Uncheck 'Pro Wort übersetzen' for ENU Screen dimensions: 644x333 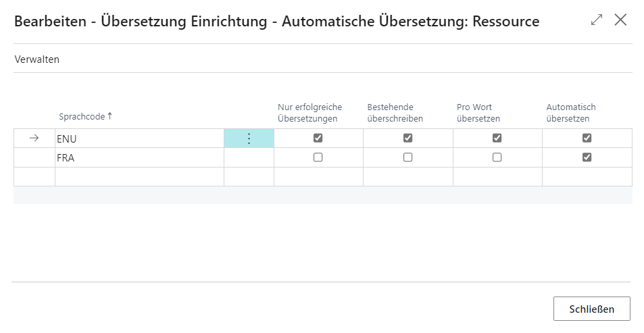click(497, 138)
